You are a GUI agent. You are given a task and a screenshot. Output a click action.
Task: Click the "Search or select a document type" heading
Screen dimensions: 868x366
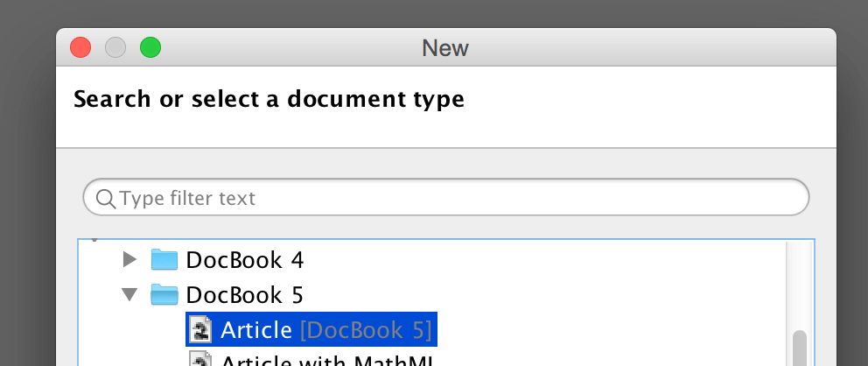click(x=269, y=99)
